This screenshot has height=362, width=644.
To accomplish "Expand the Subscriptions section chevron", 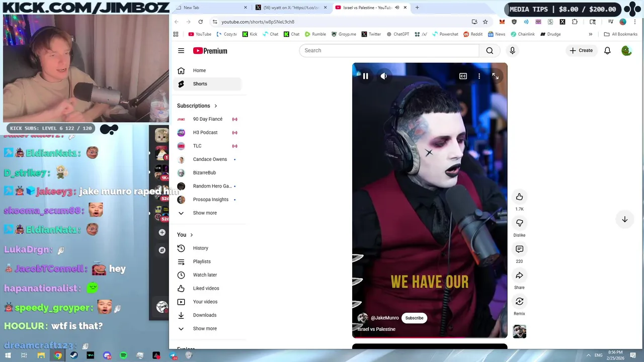I will 216,106.
